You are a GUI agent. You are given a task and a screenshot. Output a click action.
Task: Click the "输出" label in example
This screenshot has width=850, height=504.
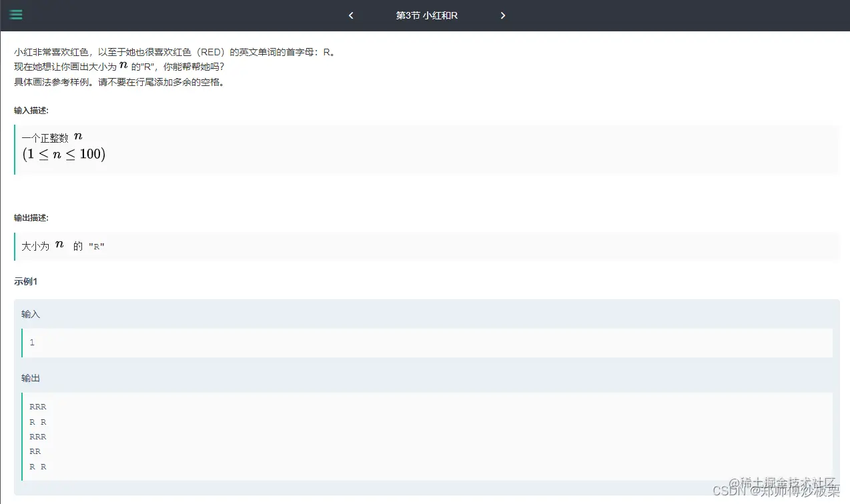click(31, 378)
